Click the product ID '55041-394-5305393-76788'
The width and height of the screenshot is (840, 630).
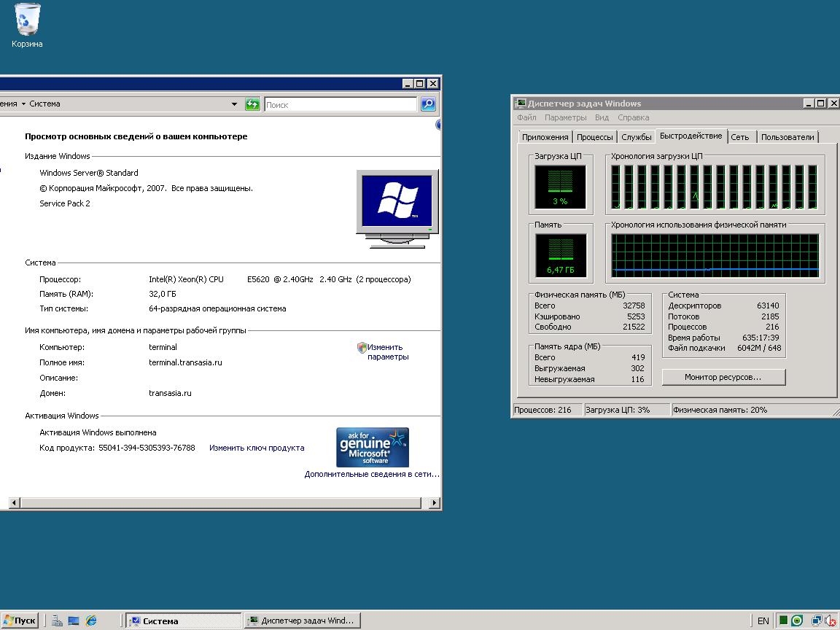click(x=147, y=448)
